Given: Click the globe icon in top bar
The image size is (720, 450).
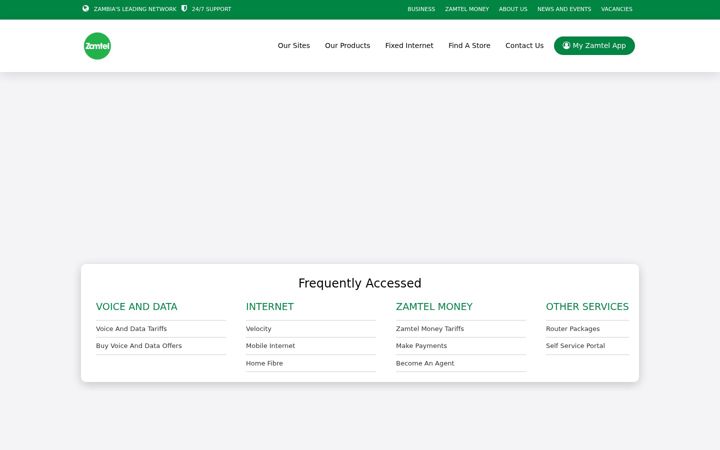Looking at the screenshot, I should pyautogui.click(x=86, y=8).
